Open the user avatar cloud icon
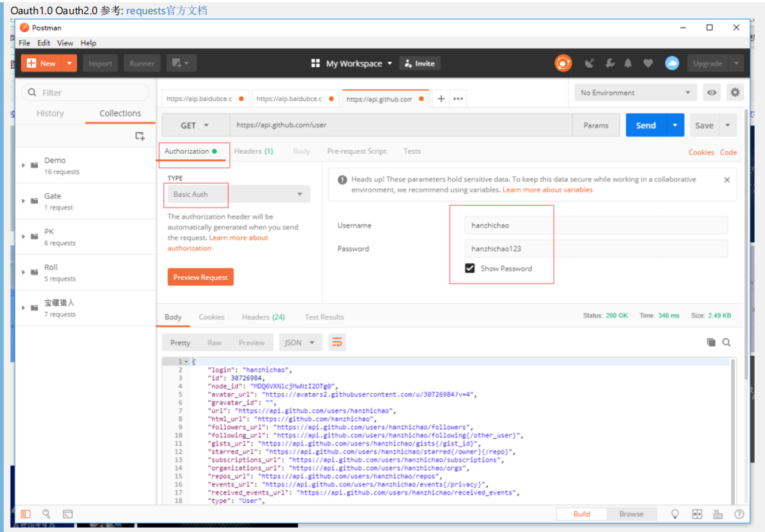This screenshot has width=765, height=532. 672,63
